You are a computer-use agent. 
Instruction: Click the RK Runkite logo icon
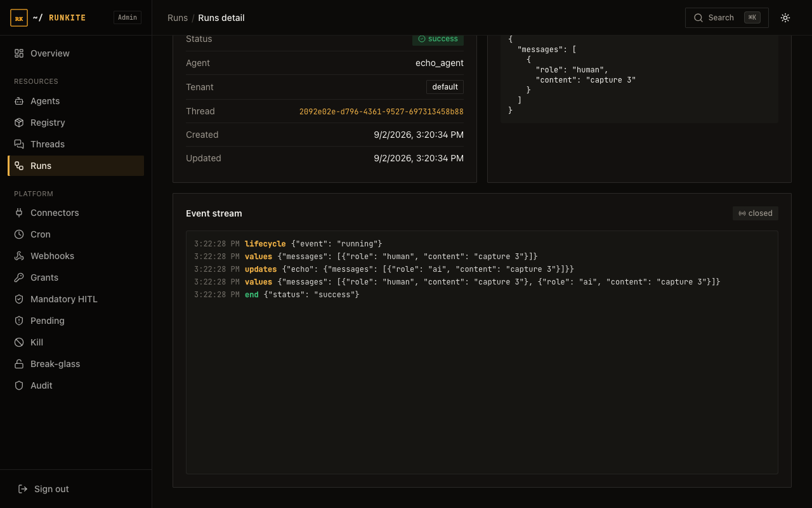[19, 18]
